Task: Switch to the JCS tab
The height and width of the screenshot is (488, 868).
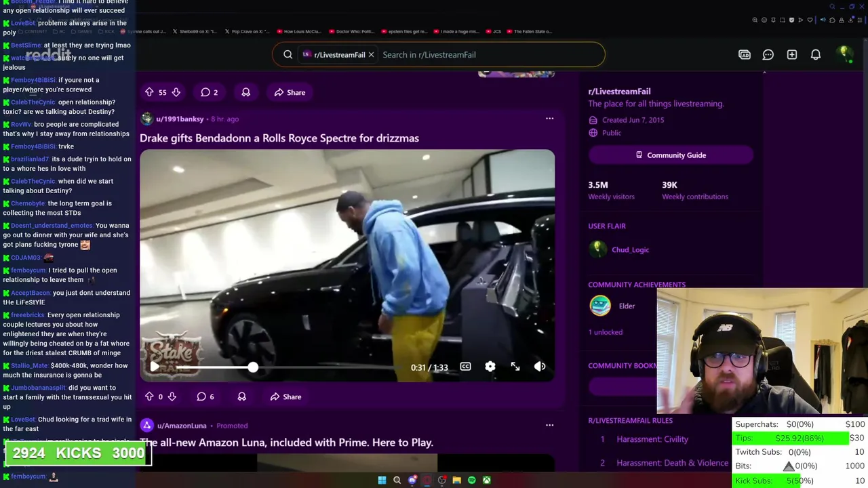Action: pos(493,31)
